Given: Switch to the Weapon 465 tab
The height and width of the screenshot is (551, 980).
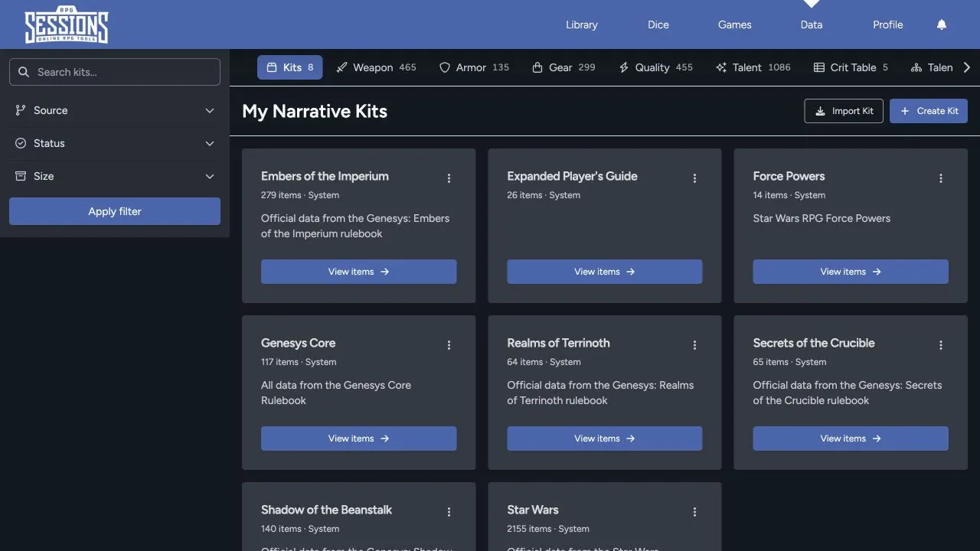Looking at the screenshot, I should [x=376, y=67].
